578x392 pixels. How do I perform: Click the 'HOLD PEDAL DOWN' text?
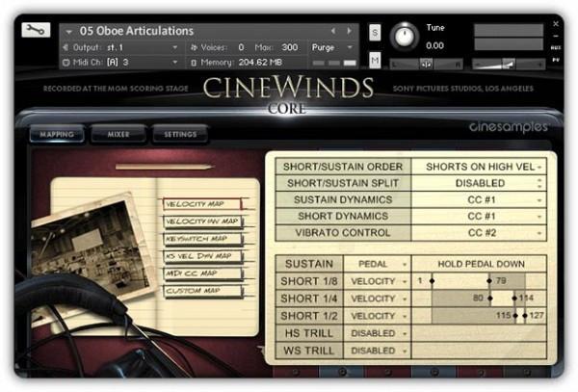(x=481, y=264)
